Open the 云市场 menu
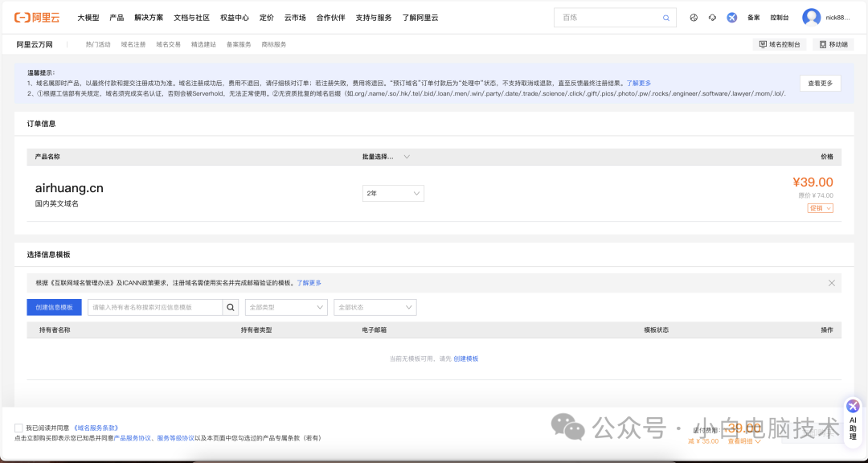The width and height of the screenshot is (868, 463). click(x=295, y=18)
